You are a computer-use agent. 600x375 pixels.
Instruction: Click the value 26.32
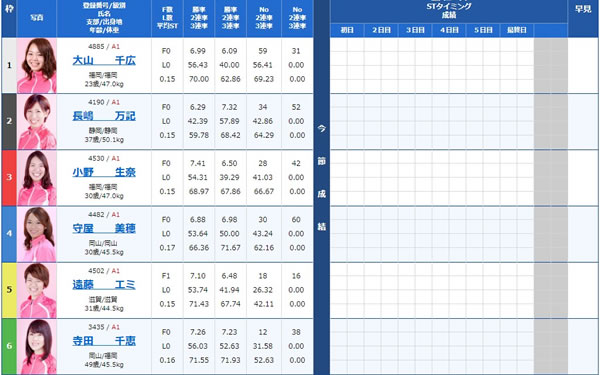coord(263,290)
